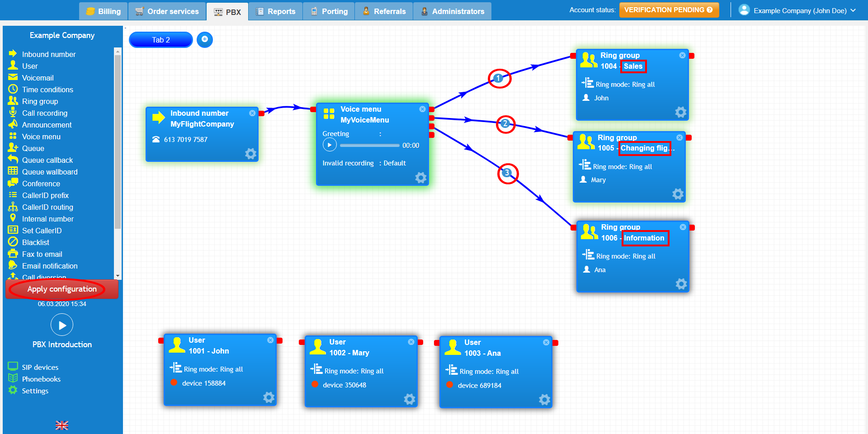
Task: Select the Queue callback arrow icon
Action: pyautogui.click(x=13, y=160)
